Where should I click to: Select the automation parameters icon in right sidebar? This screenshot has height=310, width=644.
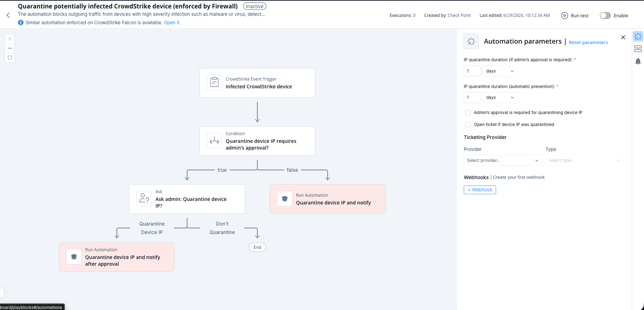tap(638, 36)
